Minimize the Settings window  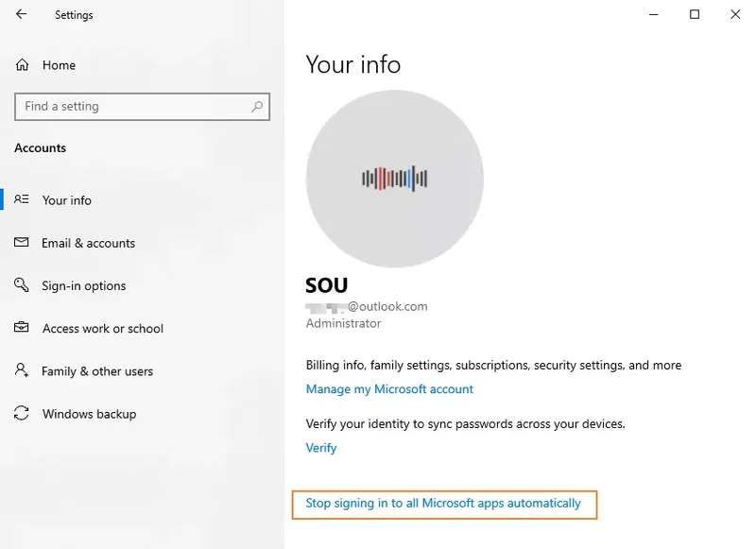tap(654, 14)
